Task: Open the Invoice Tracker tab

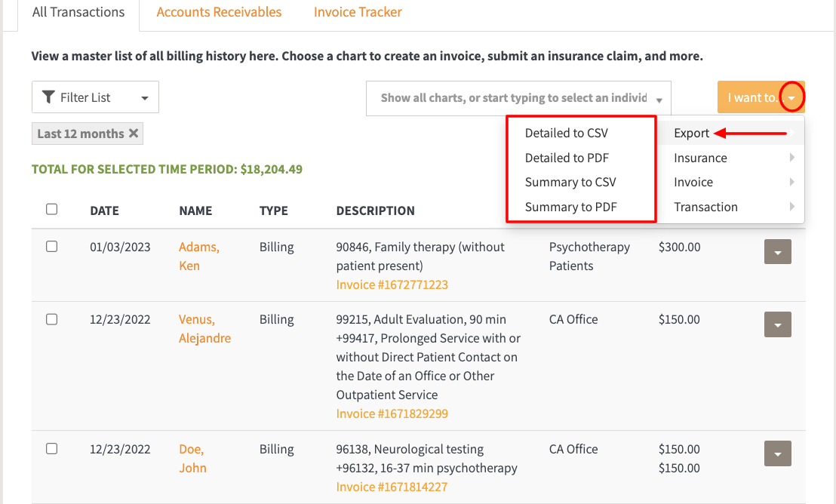Action: (358, 12)
